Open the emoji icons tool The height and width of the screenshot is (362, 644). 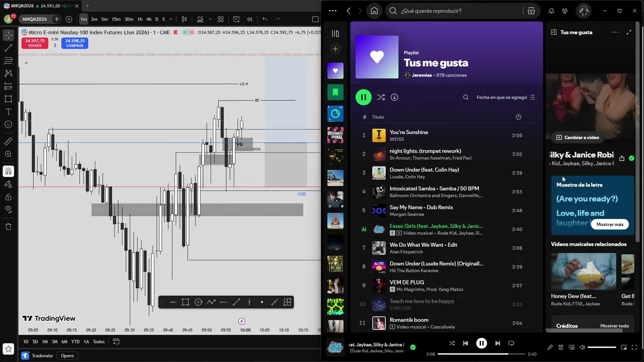(x=9, y=124)
